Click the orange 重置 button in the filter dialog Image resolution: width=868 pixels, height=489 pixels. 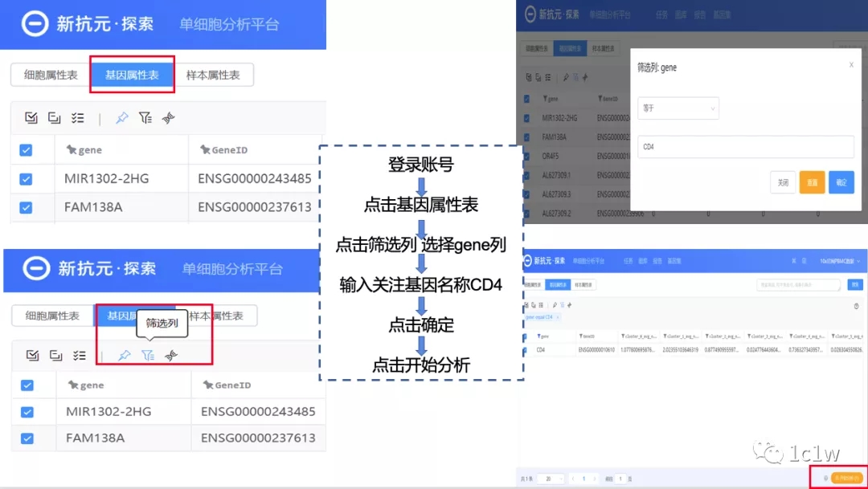[812, 182]
